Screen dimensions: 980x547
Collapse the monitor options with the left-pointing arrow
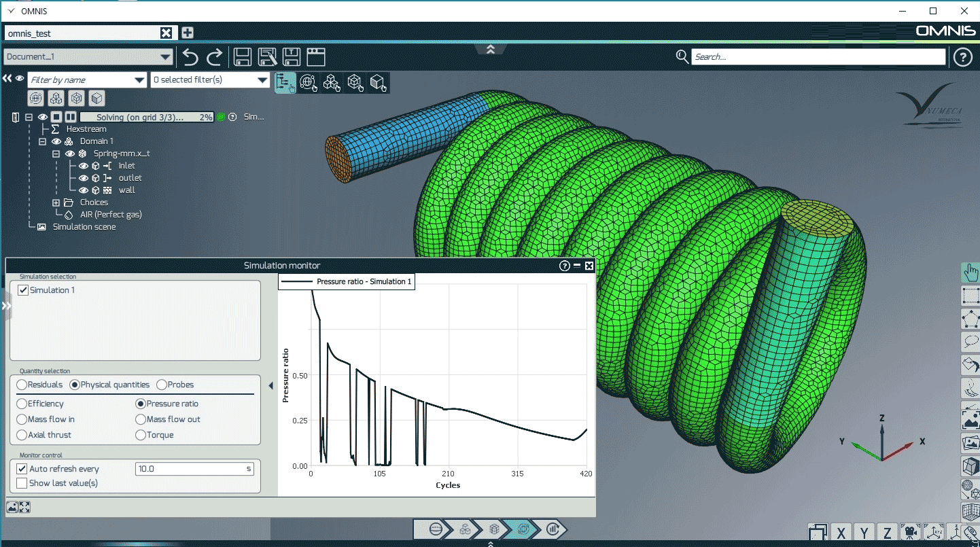[270, 386]
